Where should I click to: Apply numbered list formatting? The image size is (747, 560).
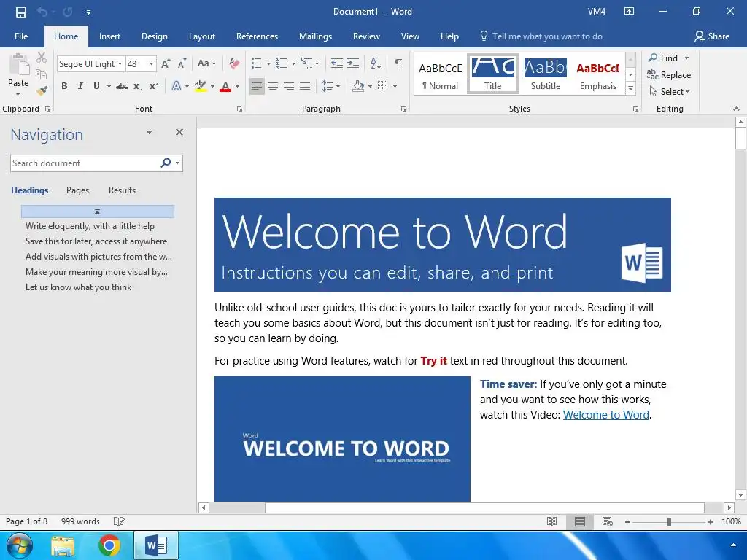click(x=282, y=63)
